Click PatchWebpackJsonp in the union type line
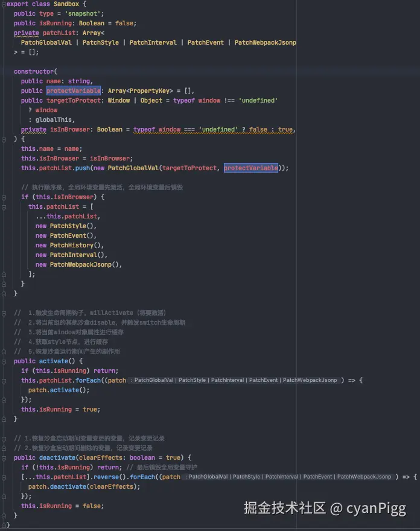 (265, 43)
